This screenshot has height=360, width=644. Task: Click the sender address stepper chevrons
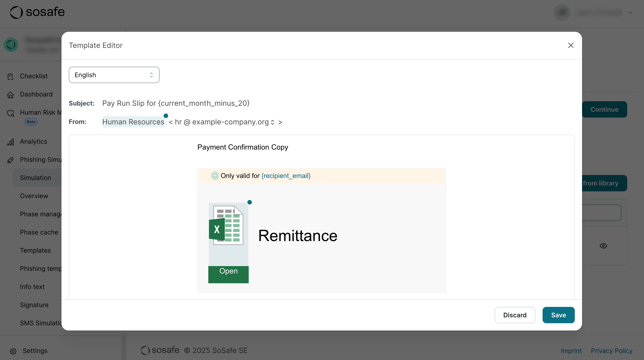pyautogui.click(x=273, y=122)
